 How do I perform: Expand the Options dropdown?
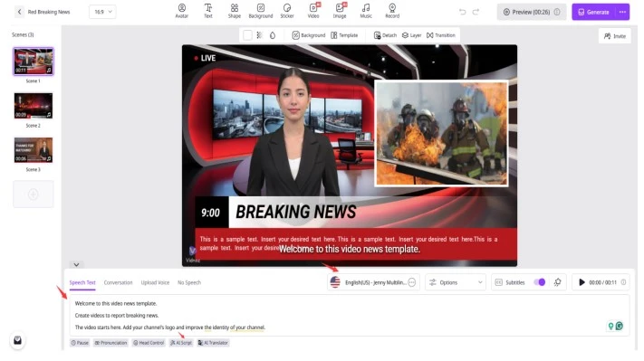coord(456,282)
